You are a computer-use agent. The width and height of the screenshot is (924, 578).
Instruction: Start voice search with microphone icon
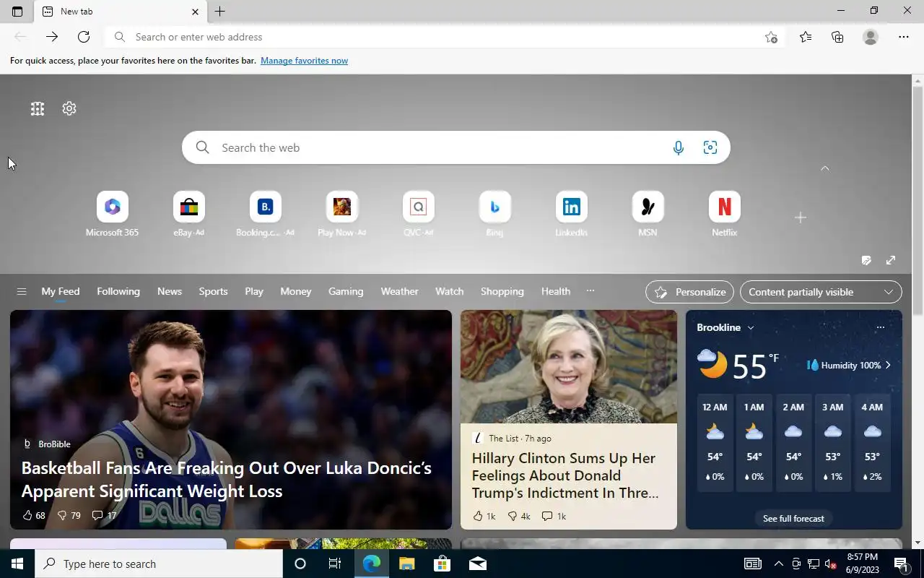coord(679,147)
